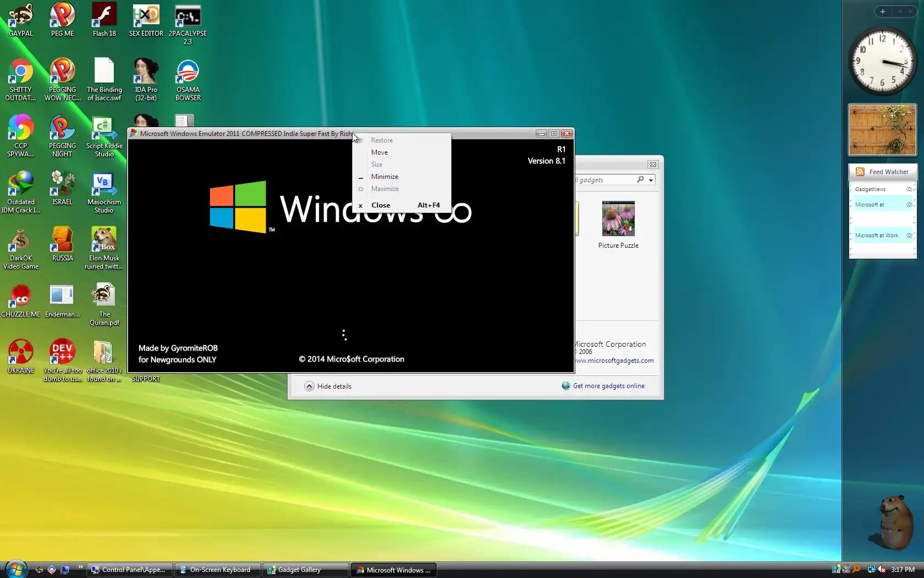The image size is (924, 578).
Task: Open the Windows Start orb
Action: tap(15, 569)
